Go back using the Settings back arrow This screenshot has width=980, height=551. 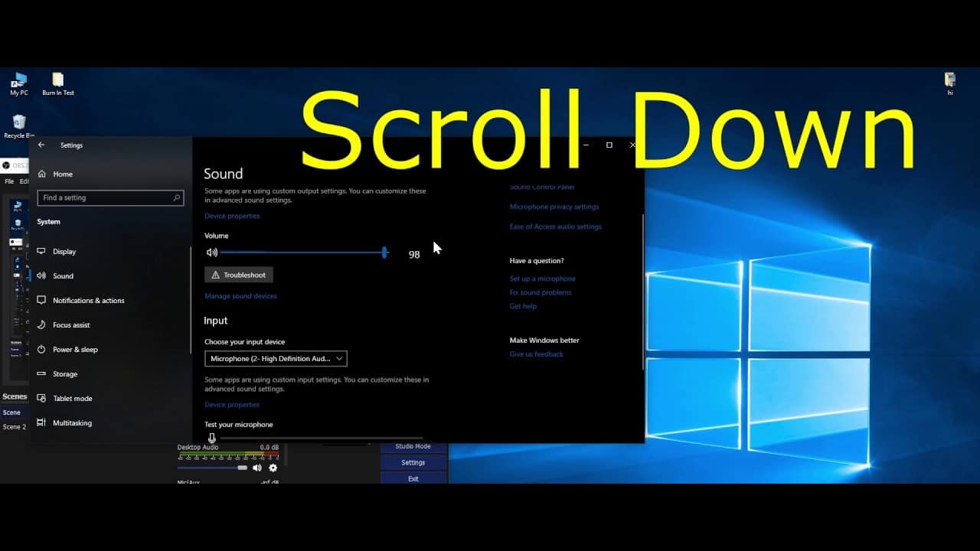coord(41,145)
